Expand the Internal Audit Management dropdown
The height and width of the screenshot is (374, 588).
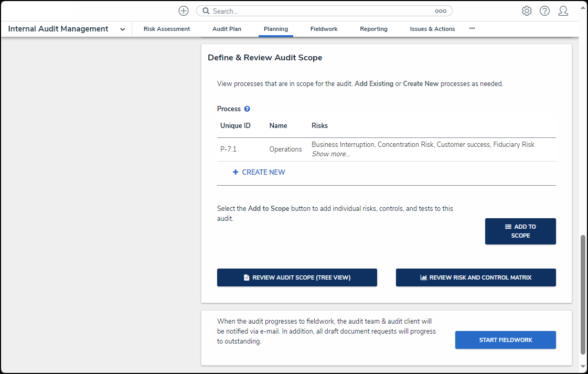tap(122, 29)
